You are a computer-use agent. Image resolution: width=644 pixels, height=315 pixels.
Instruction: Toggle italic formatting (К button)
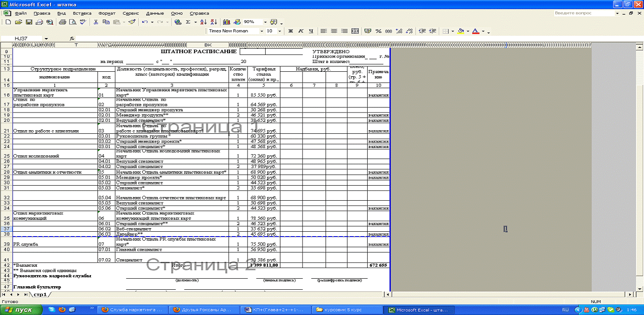pyautogui.click(x=301, y=31)
